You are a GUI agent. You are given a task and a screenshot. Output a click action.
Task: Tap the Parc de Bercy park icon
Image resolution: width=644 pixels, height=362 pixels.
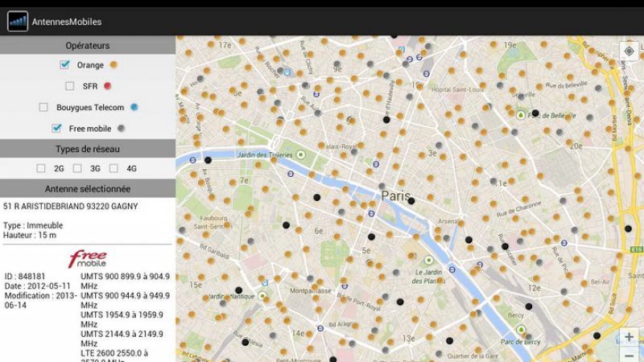pyautogui.click(x=521, y=330)
